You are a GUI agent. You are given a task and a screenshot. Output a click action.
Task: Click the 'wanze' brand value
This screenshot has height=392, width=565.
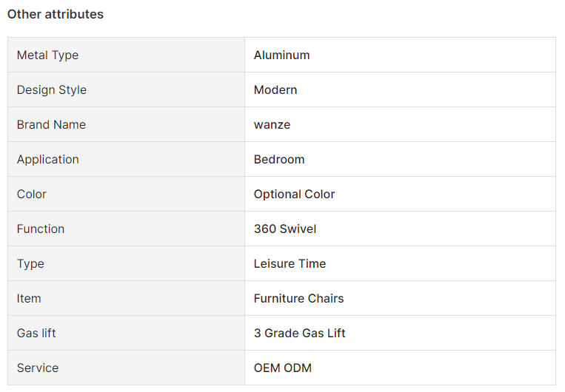click(272, 125)
